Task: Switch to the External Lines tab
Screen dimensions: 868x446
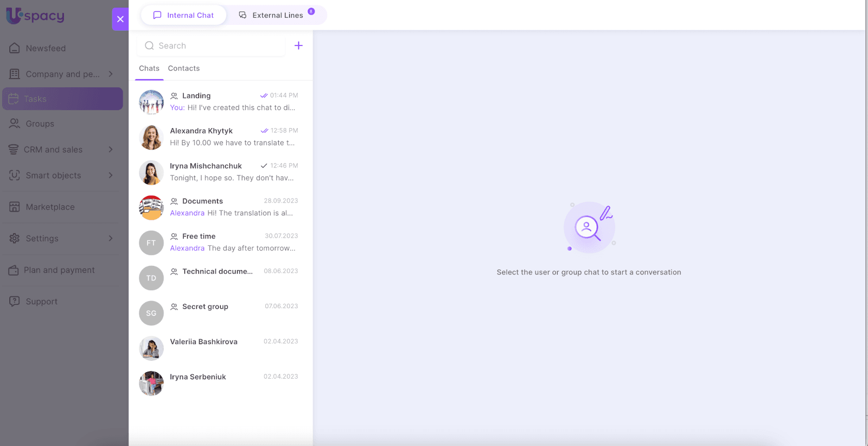Action: pos(277,15)
